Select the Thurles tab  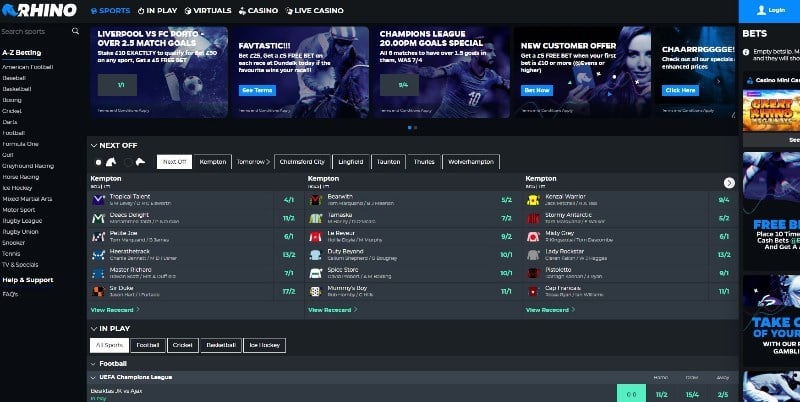coord(424,162)
